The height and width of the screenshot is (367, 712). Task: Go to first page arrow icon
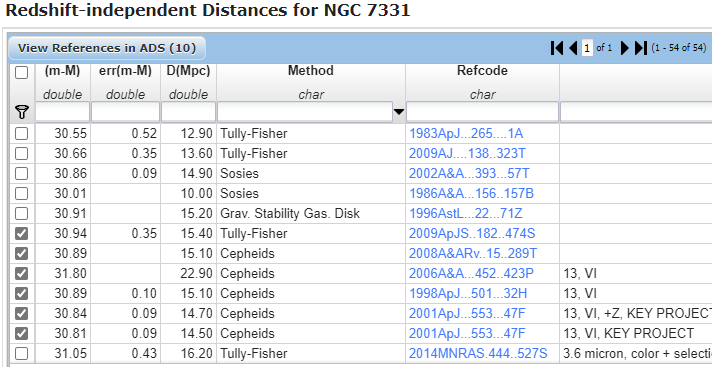click(x=557, y=48)
